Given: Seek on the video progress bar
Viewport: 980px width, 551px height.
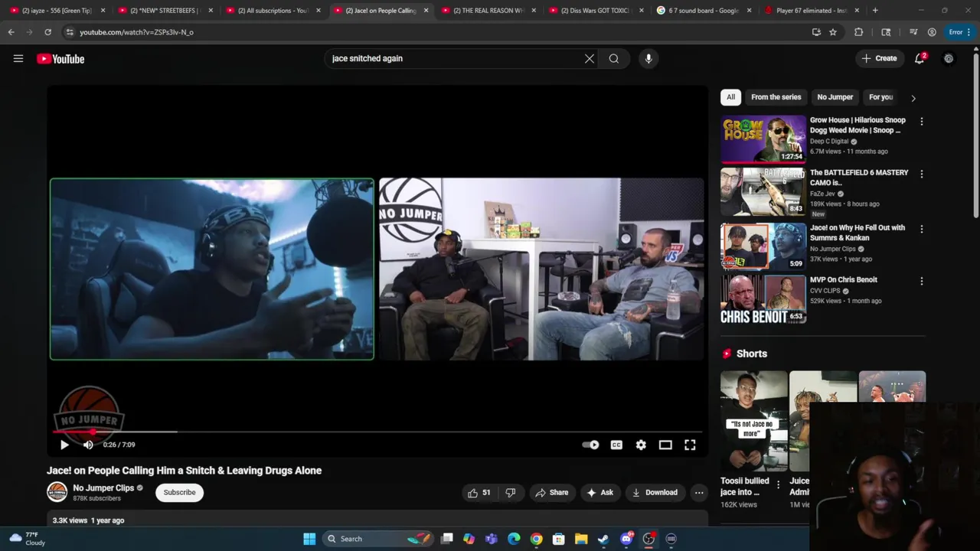Looking at the screenshot, I should [377, 432].
